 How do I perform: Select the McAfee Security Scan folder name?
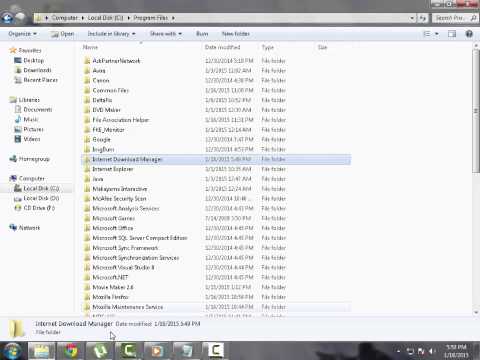click(x=119, y=199)
